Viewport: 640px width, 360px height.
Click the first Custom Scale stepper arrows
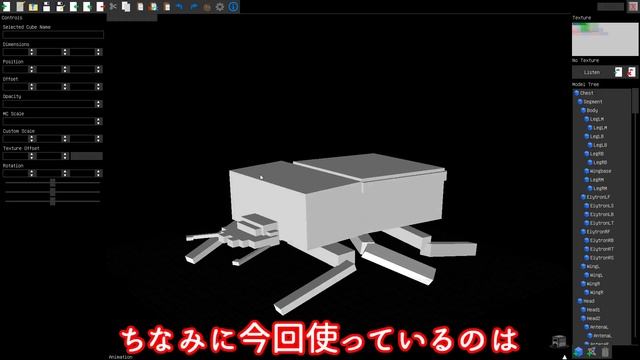pyautogui.click(x=32, y=139)
